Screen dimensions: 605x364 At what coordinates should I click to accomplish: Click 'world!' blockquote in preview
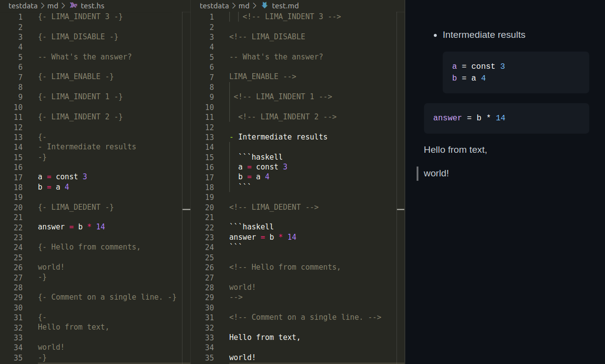pos(436,173)
